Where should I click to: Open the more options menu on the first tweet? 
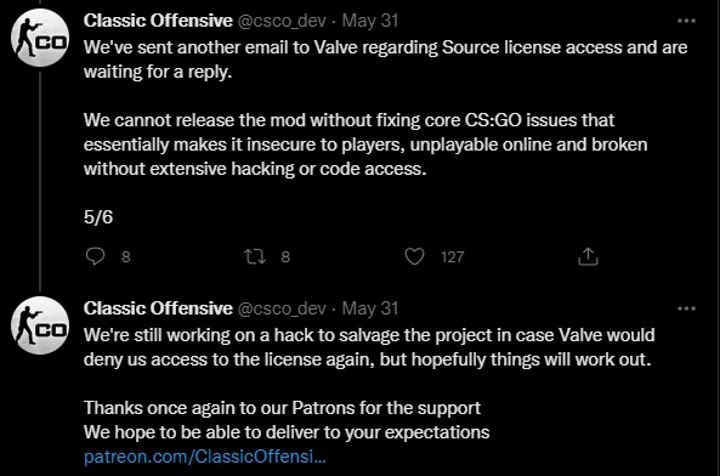pos(686,21)
